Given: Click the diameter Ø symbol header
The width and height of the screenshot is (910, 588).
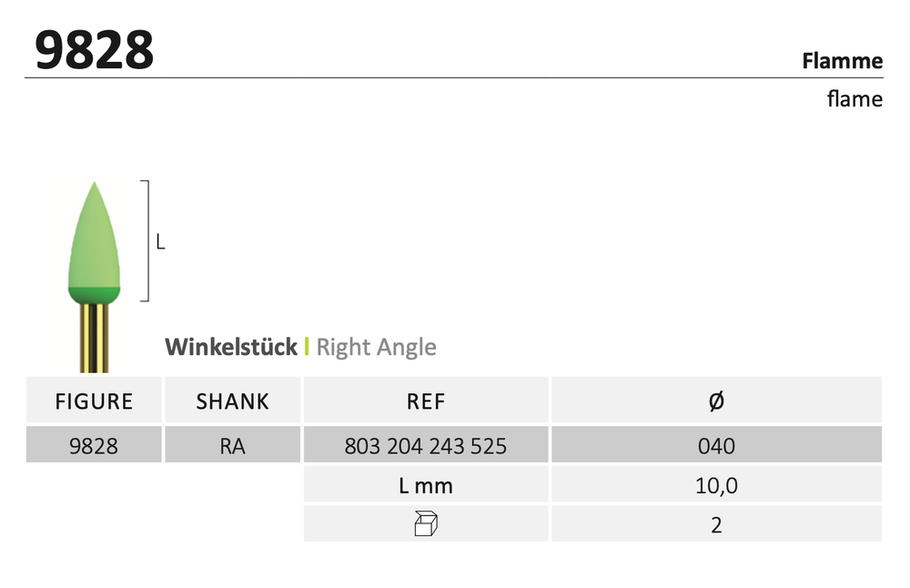Looking at the screenshot, I should point(716,400).
